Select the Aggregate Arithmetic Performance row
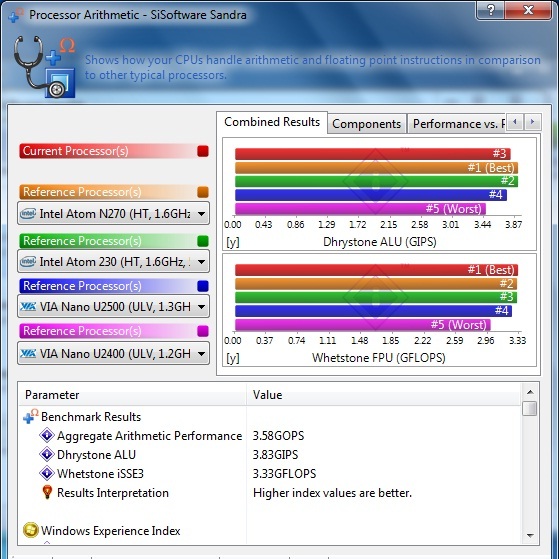The height and width of the screenshot is (559, 559). (270, 436)
